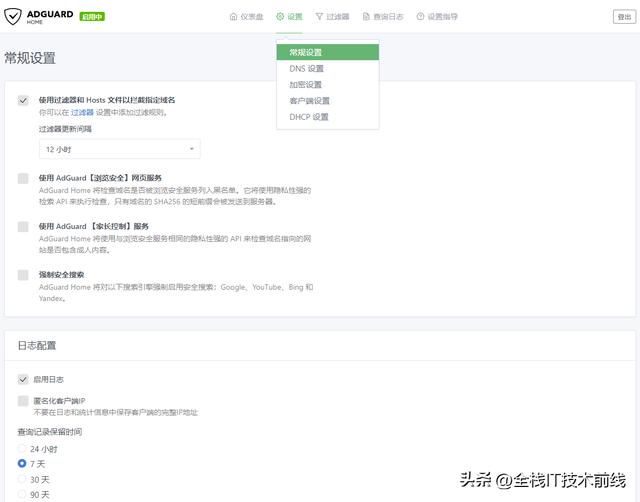Open the 过滤器 filters menu
Screen dimensions: 640x502
(x=332, y=17)
